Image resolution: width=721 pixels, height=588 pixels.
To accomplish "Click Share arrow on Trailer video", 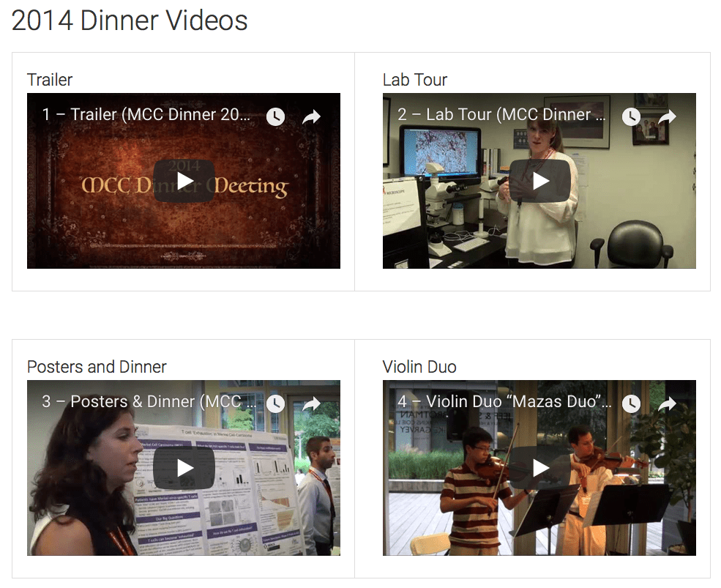I will (311, 117).
